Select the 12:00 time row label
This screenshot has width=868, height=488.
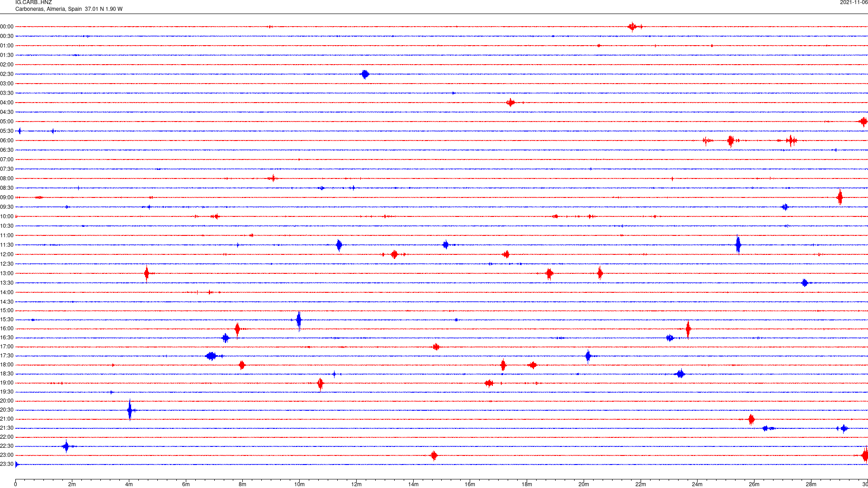[x=7, y=254]
